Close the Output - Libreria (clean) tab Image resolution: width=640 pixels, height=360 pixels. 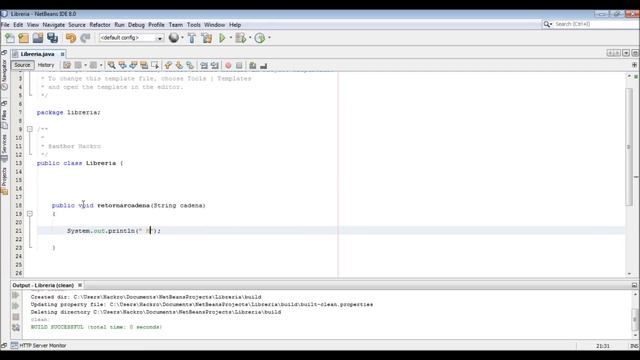tap(80, 285)
